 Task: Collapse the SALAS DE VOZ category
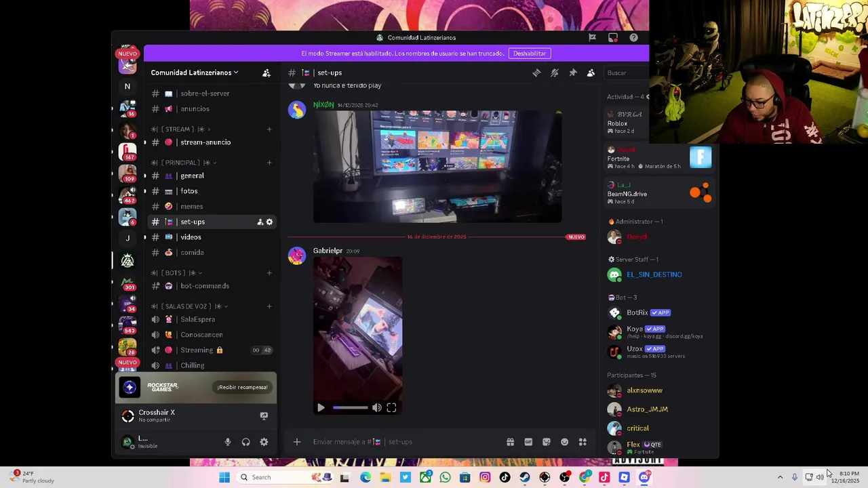[x=189, y=306]
